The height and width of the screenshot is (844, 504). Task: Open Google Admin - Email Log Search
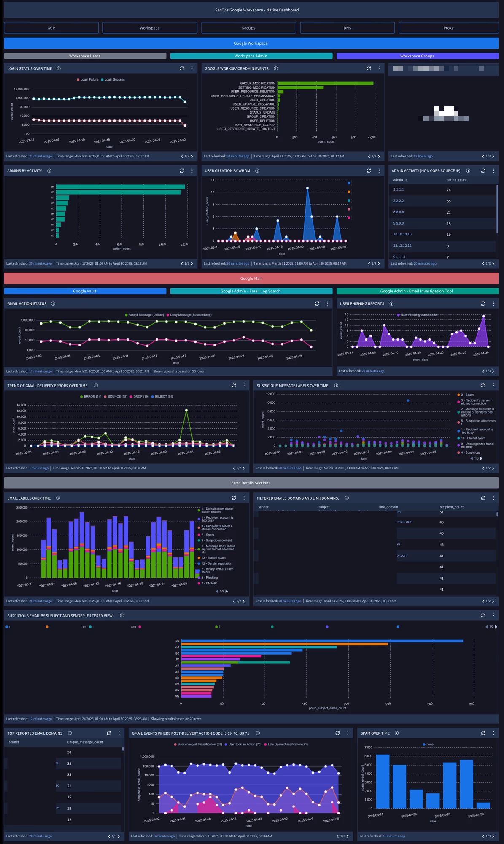(x=251, y=291)
